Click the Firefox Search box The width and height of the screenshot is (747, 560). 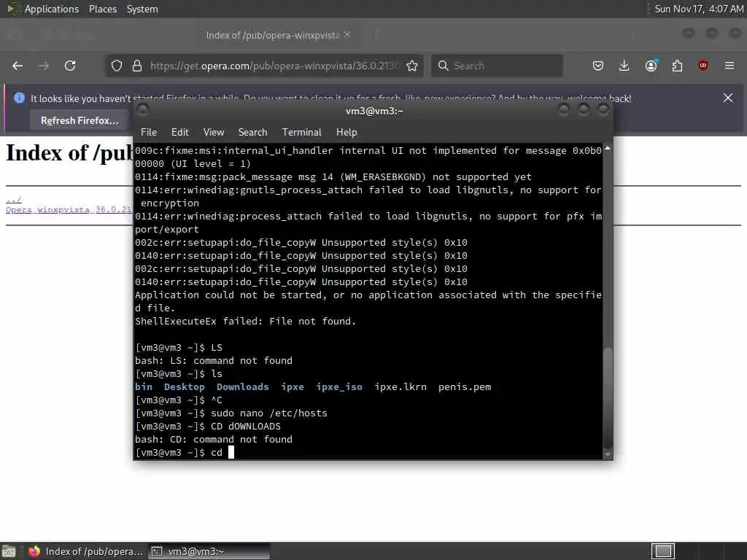(498, 66)
